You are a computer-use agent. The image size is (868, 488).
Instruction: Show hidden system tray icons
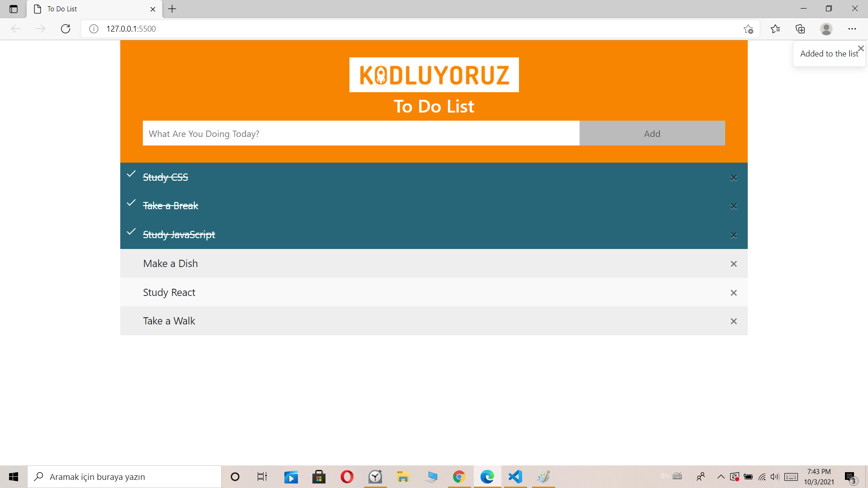click(x=721, y=477)
